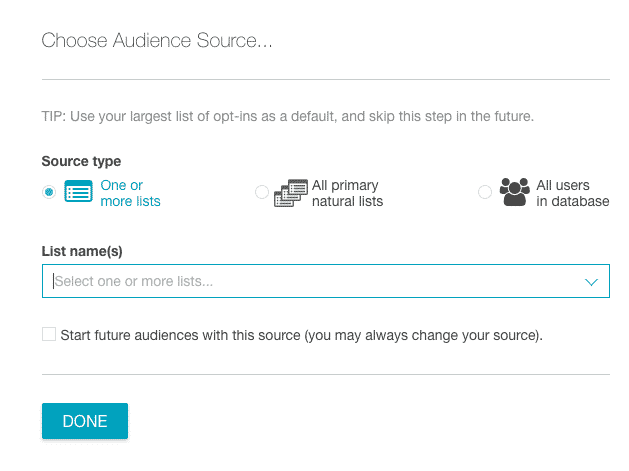Click the 'All users in database' label text
629x471 pixels.
[x=572, y=193]
